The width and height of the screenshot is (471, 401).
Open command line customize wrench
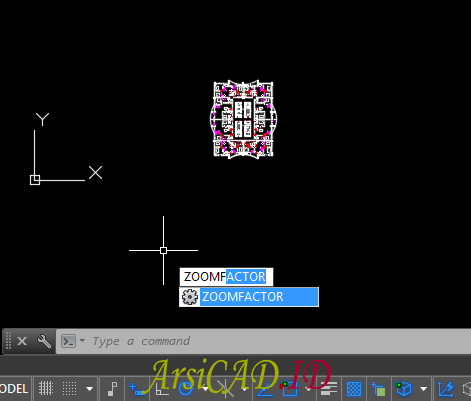(x=44, y=341)
